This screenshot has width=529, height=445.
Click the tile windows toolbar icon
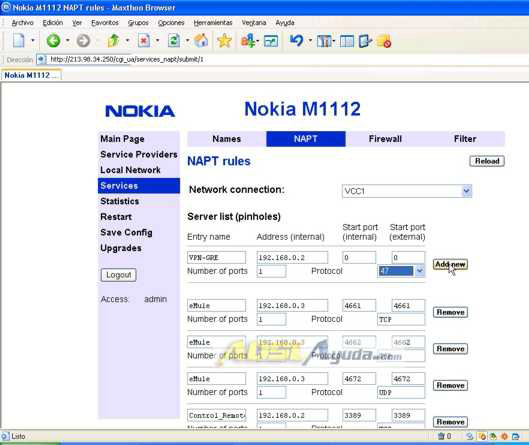point(347,41)
